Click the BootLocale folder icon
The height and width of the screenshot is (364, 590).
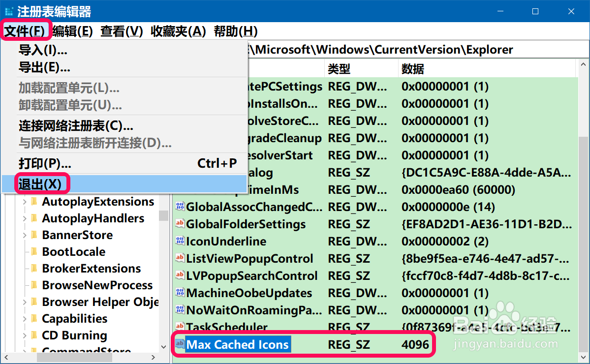pos(34,251)
